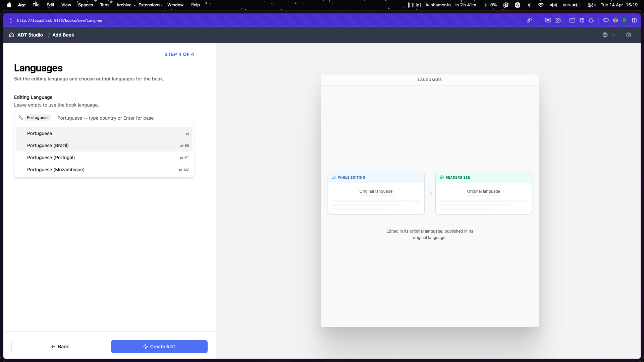Select Portuguese base language option
Image resolution: width=644 pixels, height=362 pixels.
click(x=104, y=133)
